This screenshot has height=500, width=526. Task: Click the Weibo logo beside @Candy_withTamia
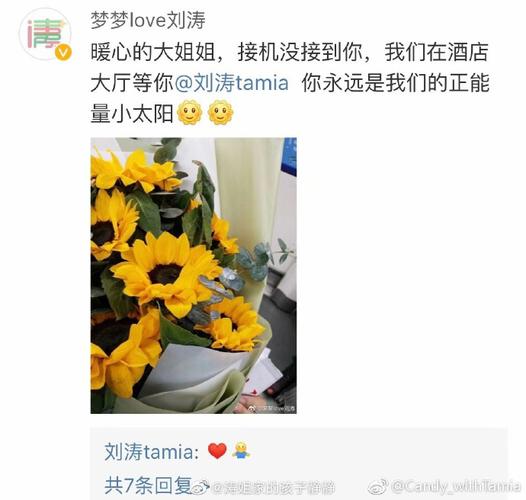[x=378, y=486]
